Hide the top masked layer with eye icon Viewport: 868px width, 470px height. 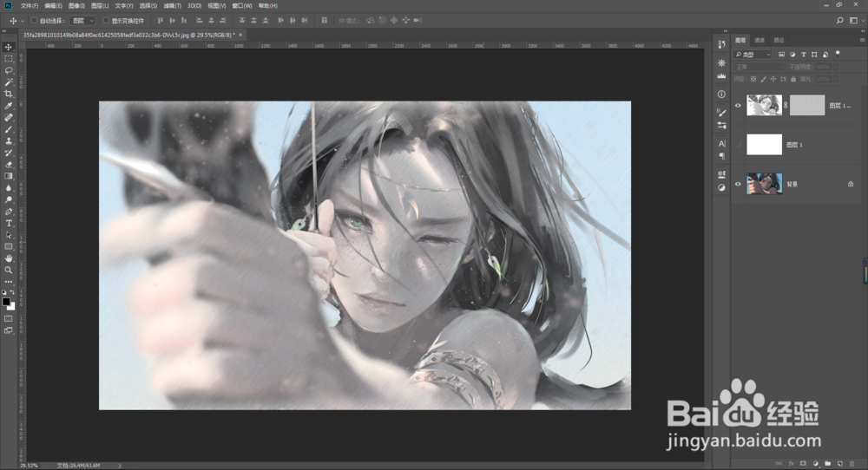737,105
